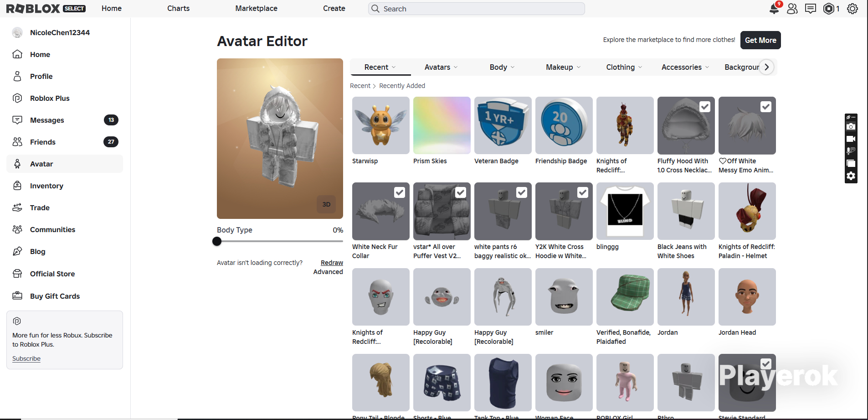Click the NicoleChen12344 avatar picture
This screenshot has width=868, height=420.
click(17, 32)
